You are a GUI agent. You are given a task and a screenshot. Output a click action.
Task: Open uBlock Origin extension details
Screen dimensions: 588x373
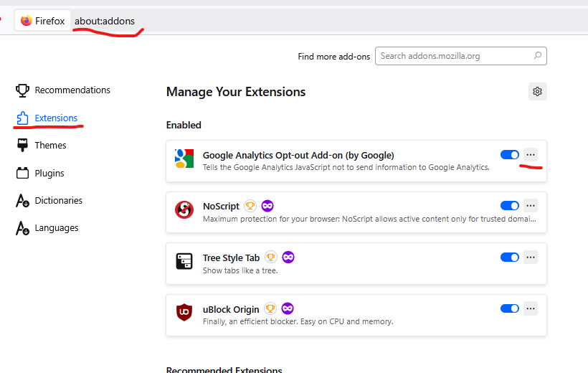(x=231, y=309)
